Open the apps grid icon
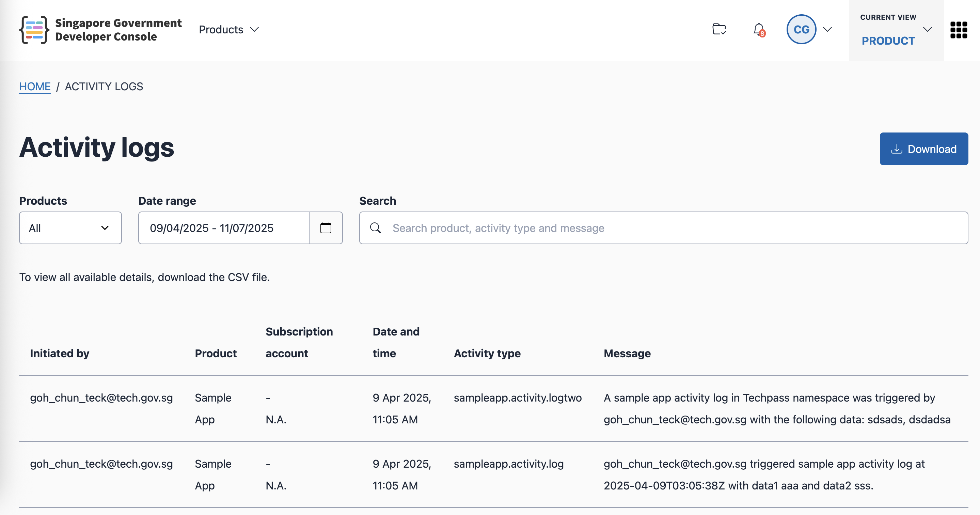 (958, 30)
